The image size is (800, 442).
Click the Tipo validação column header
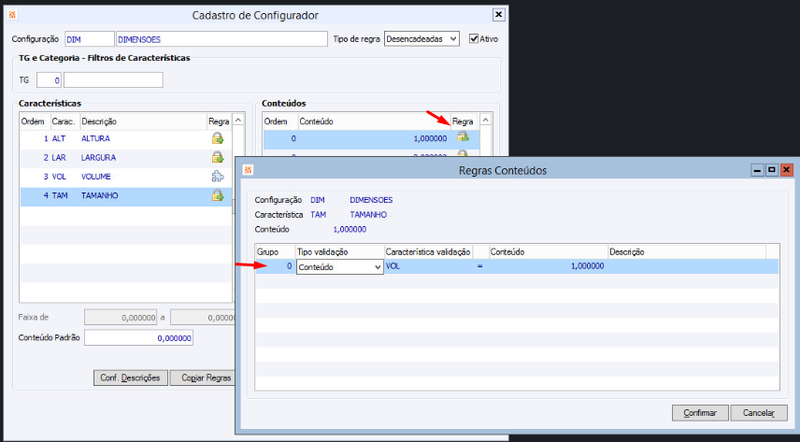point(340,252)
